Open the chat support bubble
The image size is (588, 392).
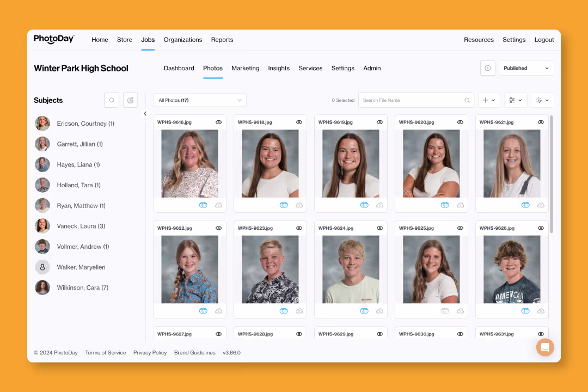click(545, 347)
